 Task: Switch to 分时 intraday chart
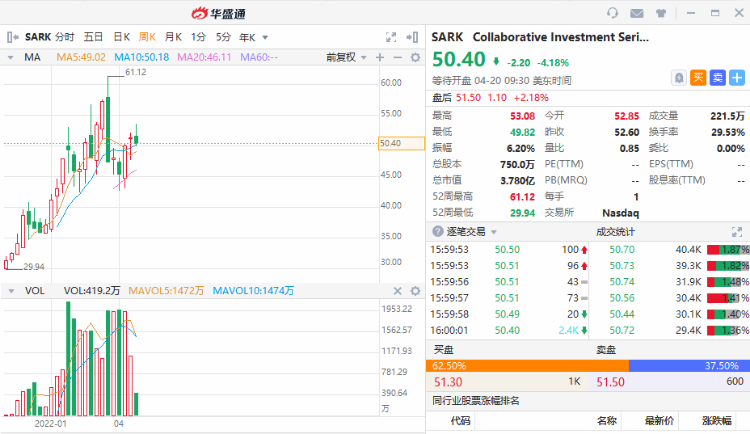click(65, 37)
